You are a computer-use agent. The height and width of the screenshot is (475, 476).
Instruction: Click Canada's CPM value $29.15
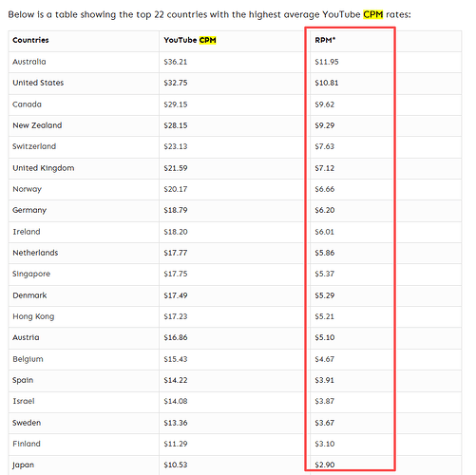click(x=176, y=104)
